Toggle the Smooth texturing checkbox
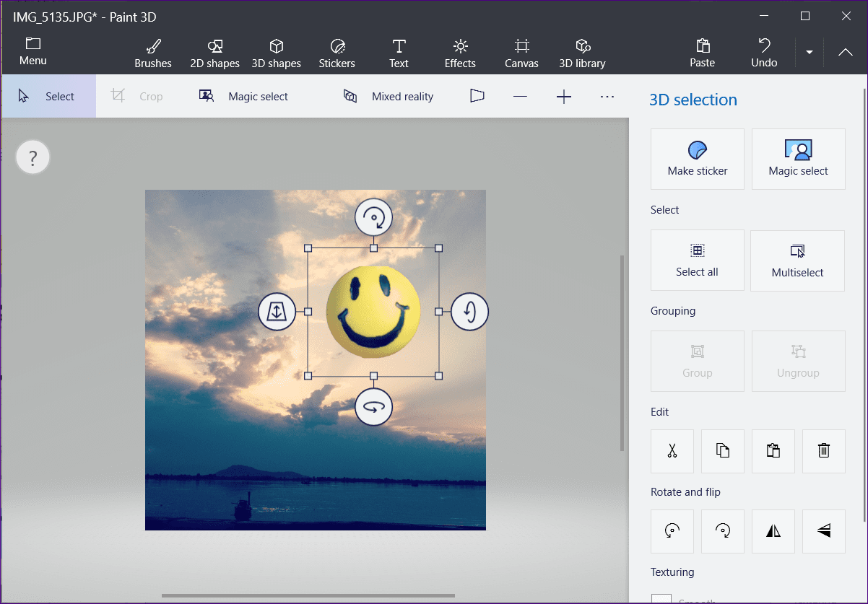868x604 pixels. pos(661,599)
